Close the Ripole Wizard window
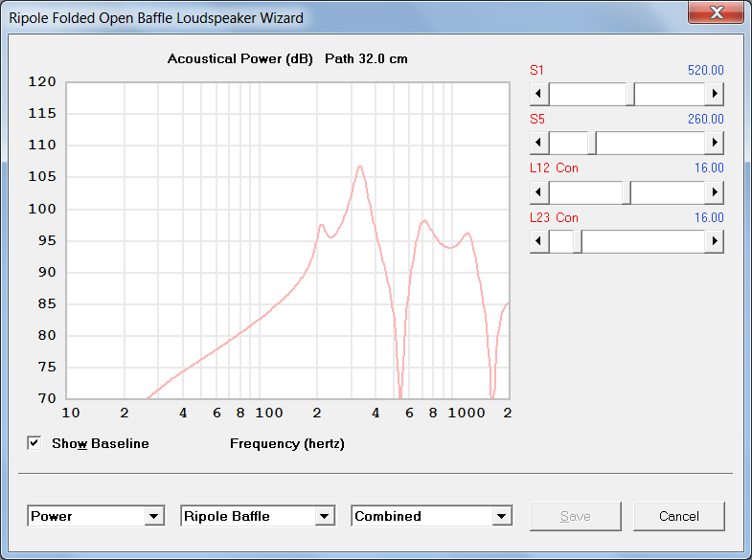The width and height of the screenshot is (752, 560). coord(716,12)
